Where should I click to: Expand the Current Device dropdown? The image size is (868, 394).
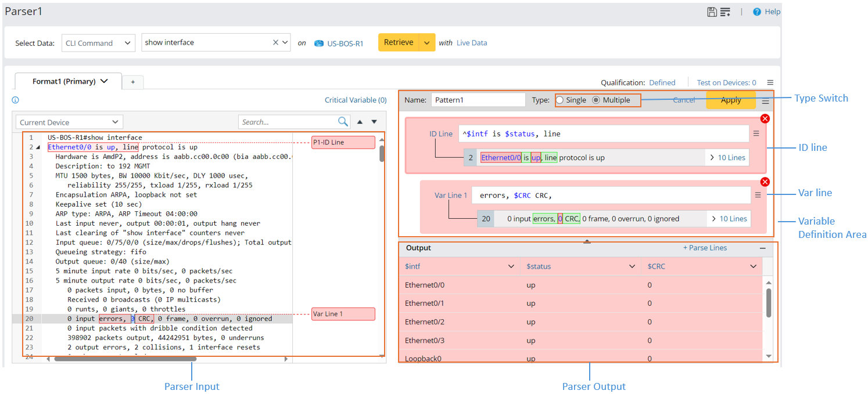click(69, 122)
